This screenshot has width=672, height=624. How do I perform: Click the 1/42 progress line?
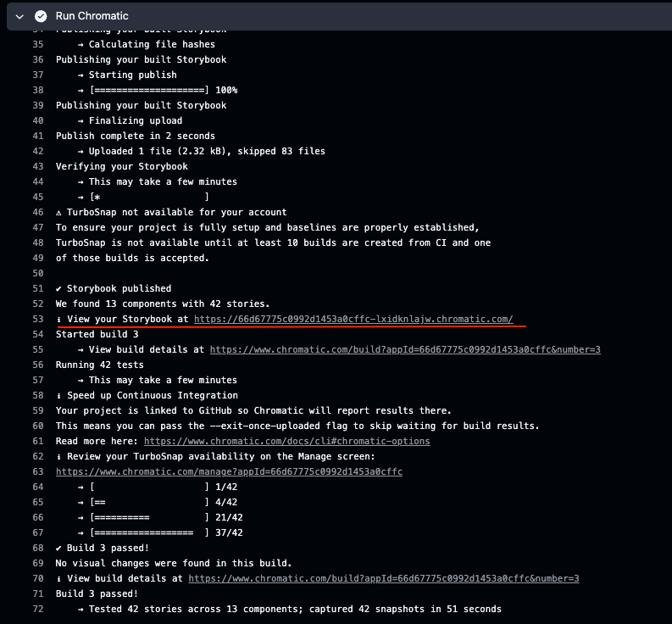158,487
